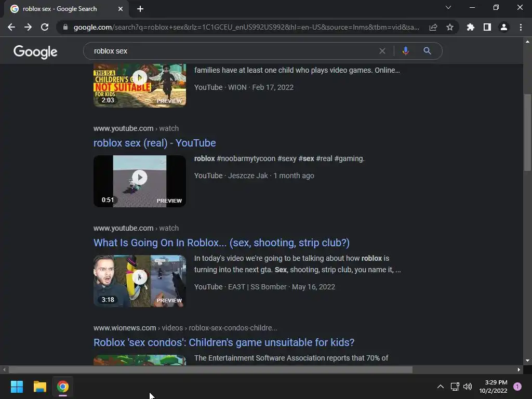Click the horizontal scrollbar thumb
This screenshot has width=532, height=399.
pyautogui.click(x=210, y=369)
